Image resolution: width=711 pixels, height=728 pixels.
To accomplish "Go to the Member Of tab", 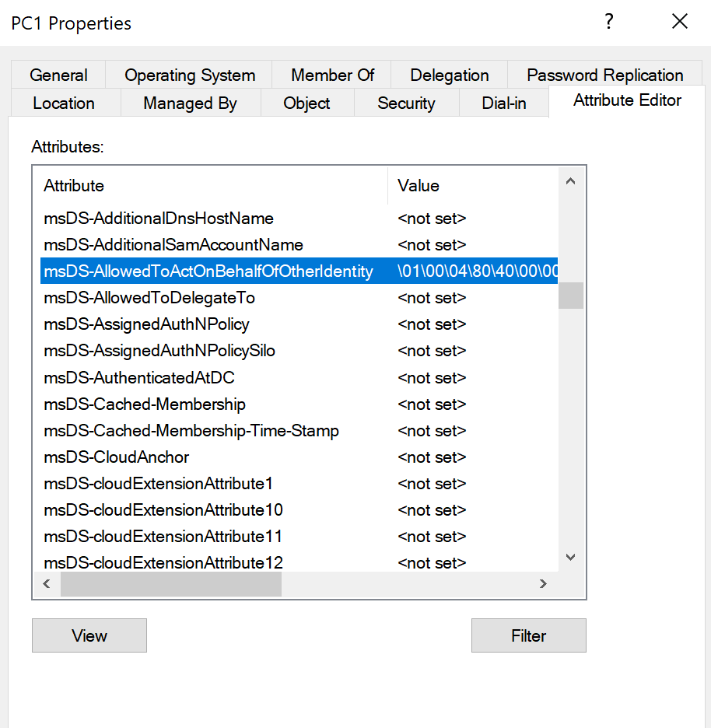I will (x=332, y=75).
